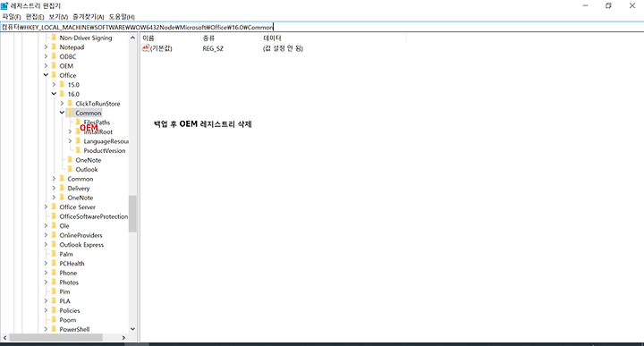This screenshot has height=346, width=644.
Task: Click the tree pane vertical scrollbar thumb
Action: 132,214
